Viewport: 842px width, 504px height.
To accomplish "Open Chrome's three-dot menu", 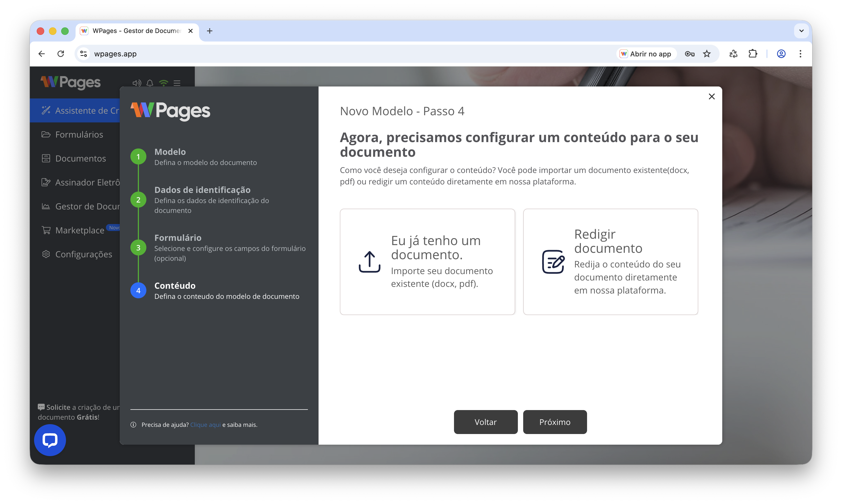I will (800, 54).
